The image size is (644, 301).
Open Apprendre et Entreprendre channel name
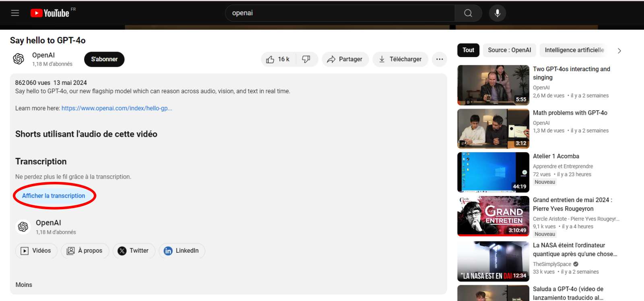(x=563, y=166)
